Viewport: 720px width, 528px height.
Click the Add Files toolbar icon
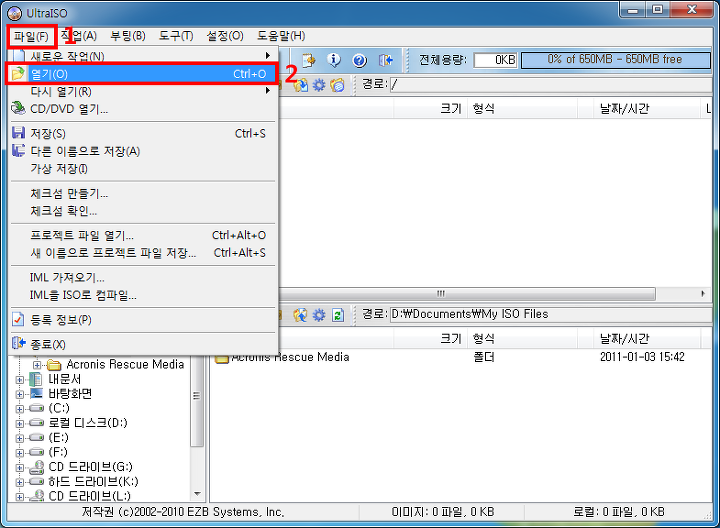point(309,60)
